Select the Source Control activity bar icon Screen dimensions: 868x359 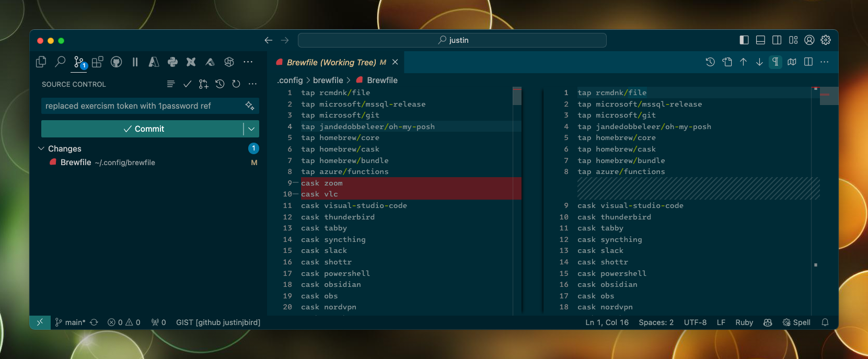pyautogui.click(x=79, y=62)
